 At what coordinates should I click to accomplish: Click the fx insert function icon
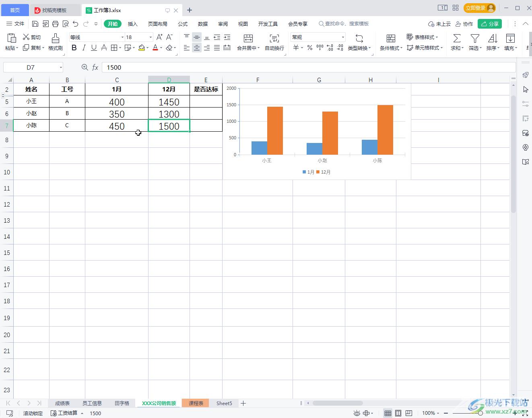click(x=95, y=67)
